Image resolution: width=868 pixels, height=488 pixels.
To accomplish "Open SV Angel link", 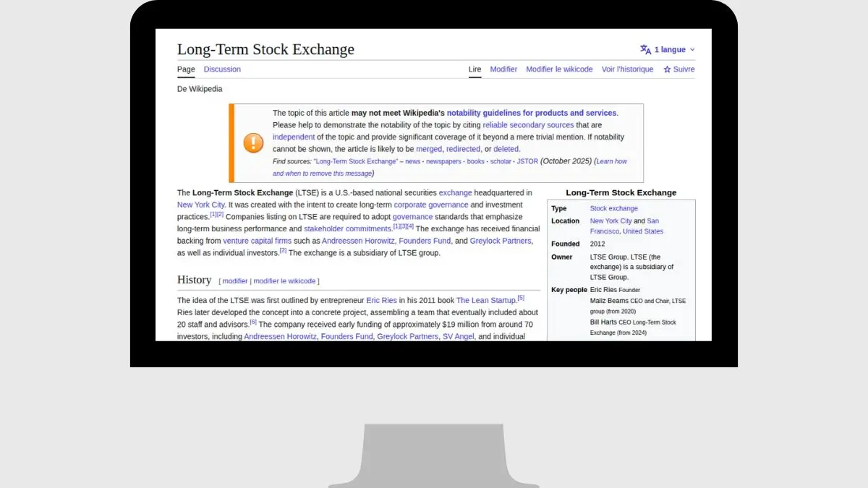I will pyautogui.click(x=458, y=337).
